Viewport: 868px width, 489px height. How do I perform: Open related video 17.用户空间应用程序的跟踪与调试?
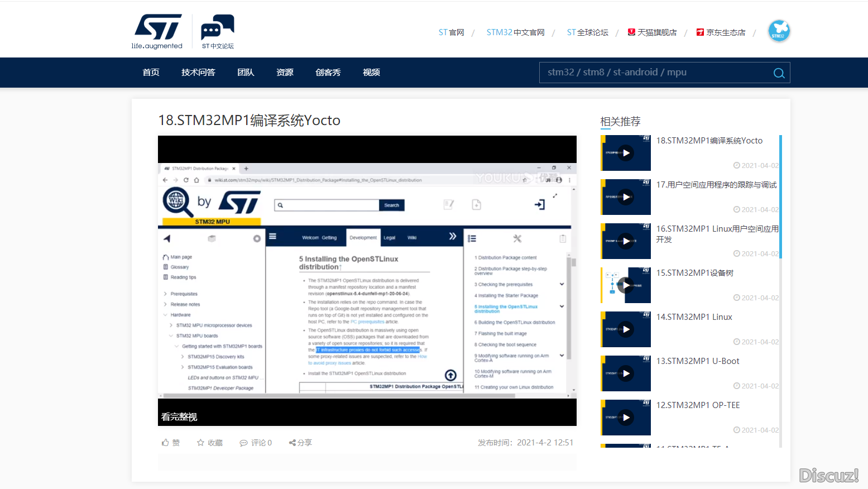pos(717,185)
